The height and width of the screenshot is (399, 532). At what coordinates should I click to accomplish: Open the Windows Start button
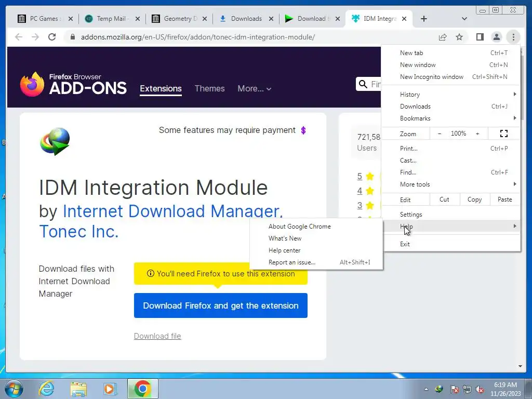14,389
